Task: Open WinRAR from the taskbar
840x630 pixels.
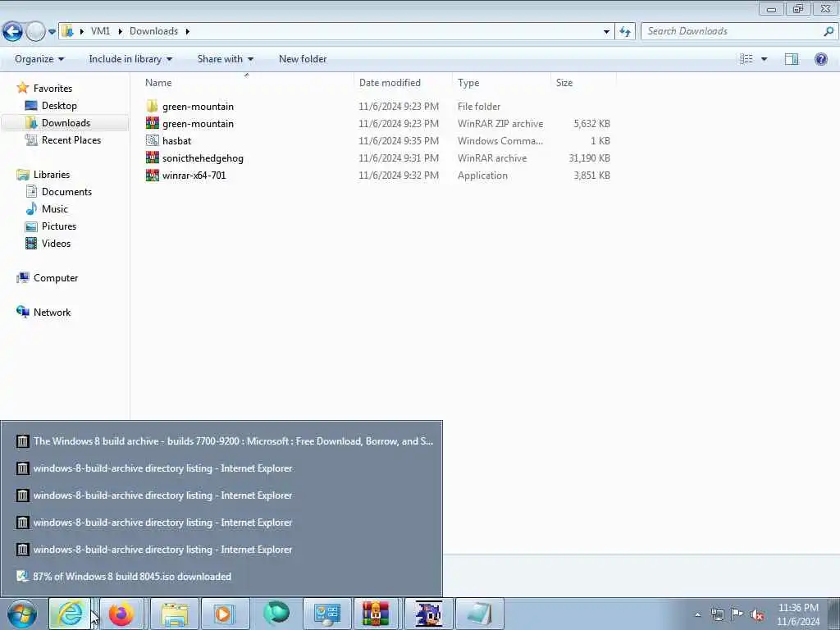Action: click(376, 614)
